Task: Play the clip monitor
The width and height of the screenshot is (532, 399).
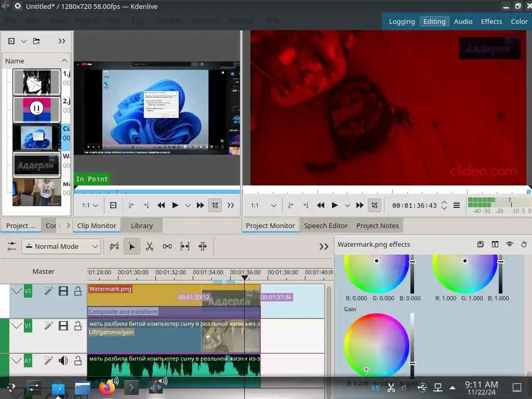Action: (x=175, y=205)
